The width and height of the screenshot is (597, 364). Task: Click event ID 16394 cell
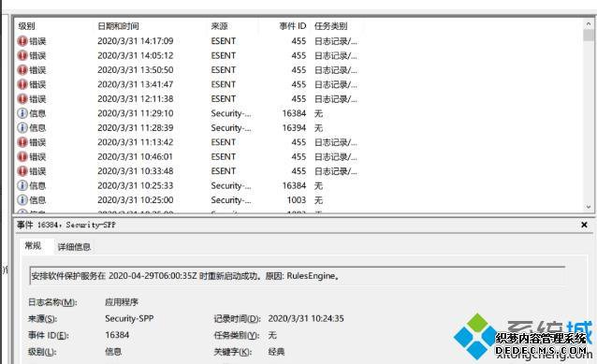coord(294,127)
